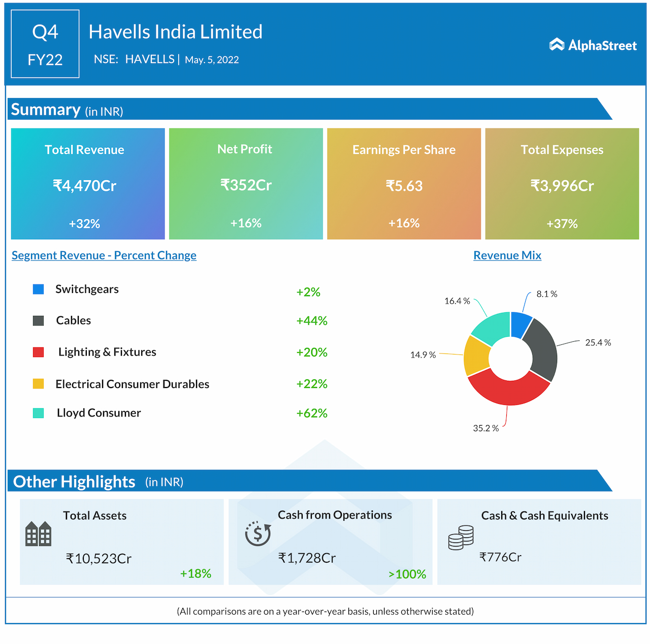
Task: Click the blue Switchgears legend swatch
Action: pos(38,289)
